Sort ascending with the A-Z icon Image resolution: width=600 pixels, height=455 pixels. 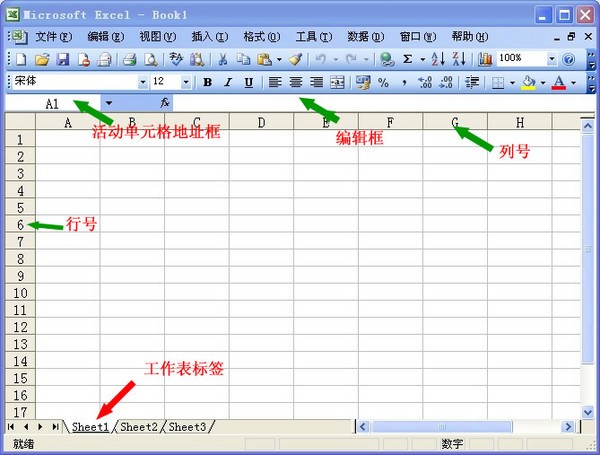point(438,59)
